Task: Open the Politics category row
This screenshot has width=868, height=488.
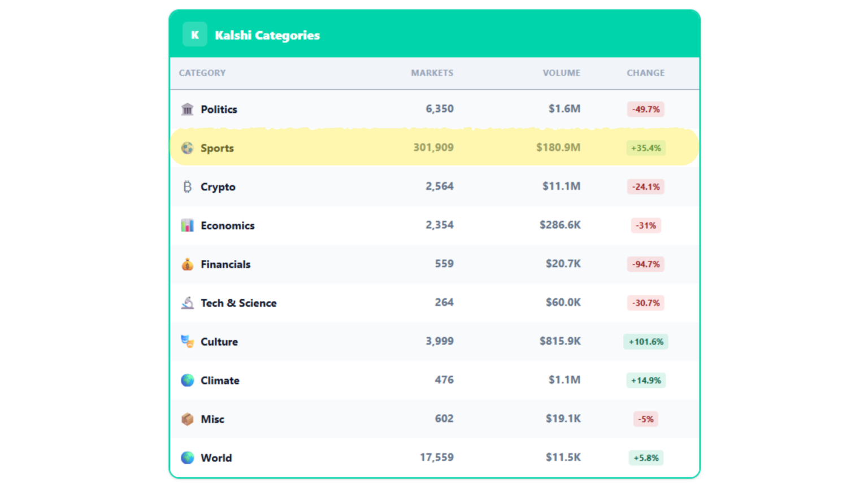Action: [396, 108]
